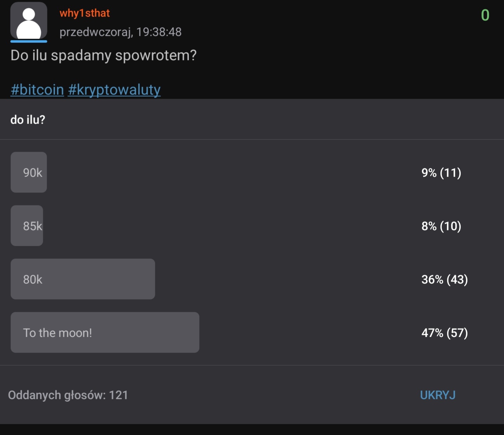Click the Oddanych głosów: 121 total

click(x=68, y=395)
